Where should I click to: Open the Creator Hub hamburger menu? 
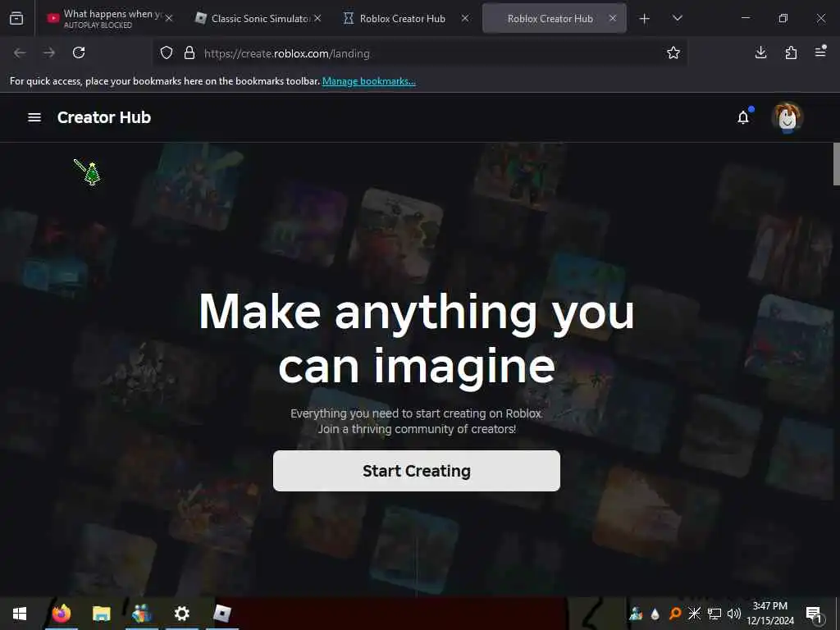(x=34, y=117)
